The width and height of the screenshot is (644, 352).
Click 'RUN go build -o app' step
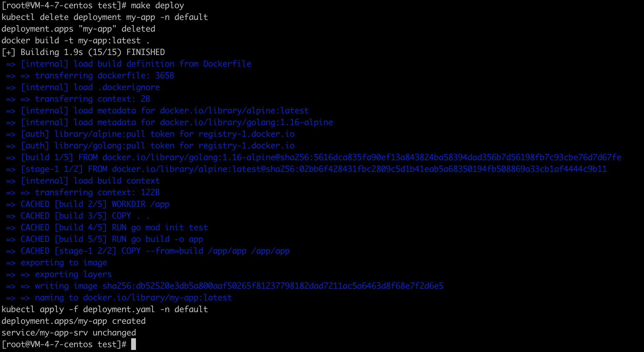pyautogui.click(x=158, y=239)
